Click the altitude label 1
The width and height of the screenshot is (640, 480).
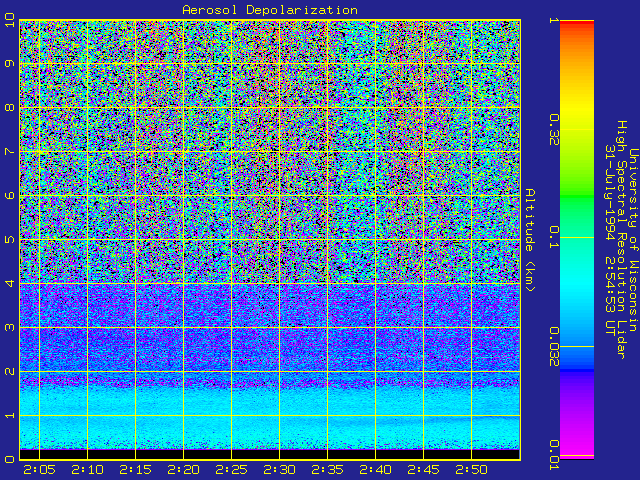[x=10, y=415]
